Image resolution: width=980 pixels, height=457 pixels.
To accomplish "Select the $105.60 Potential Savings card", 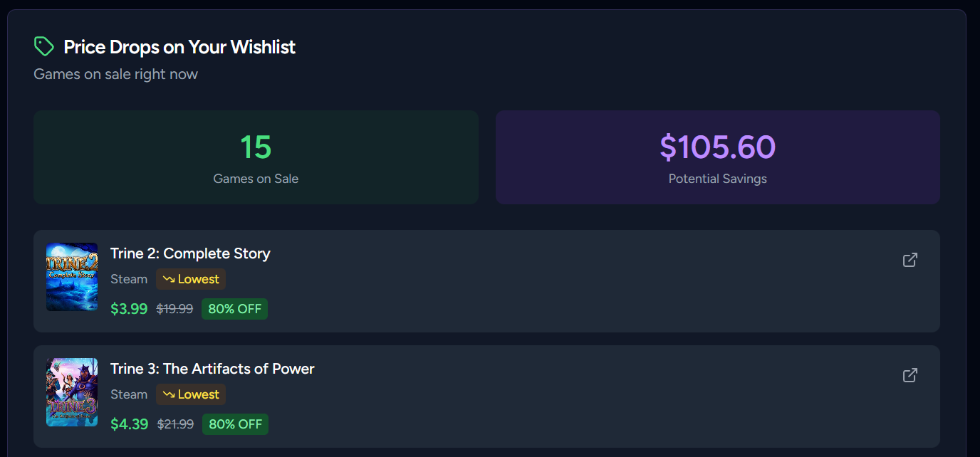I will click(x=717, y=157).
